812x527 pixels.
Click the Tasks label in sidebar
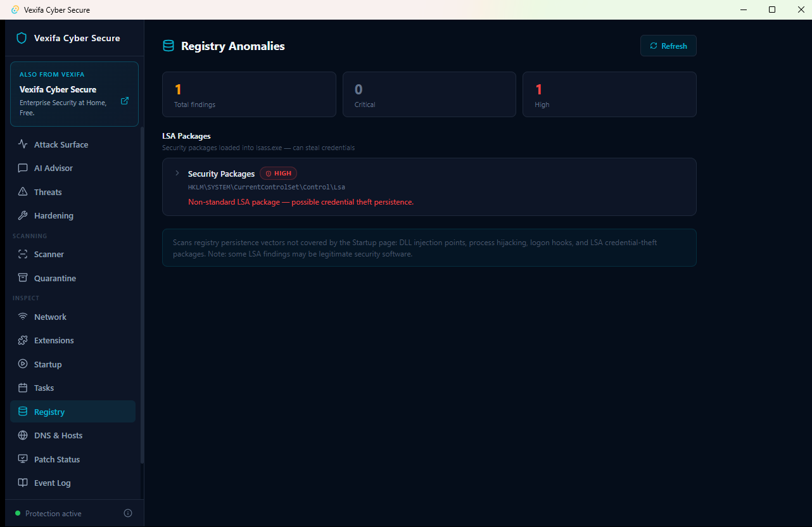coord(44,388)
